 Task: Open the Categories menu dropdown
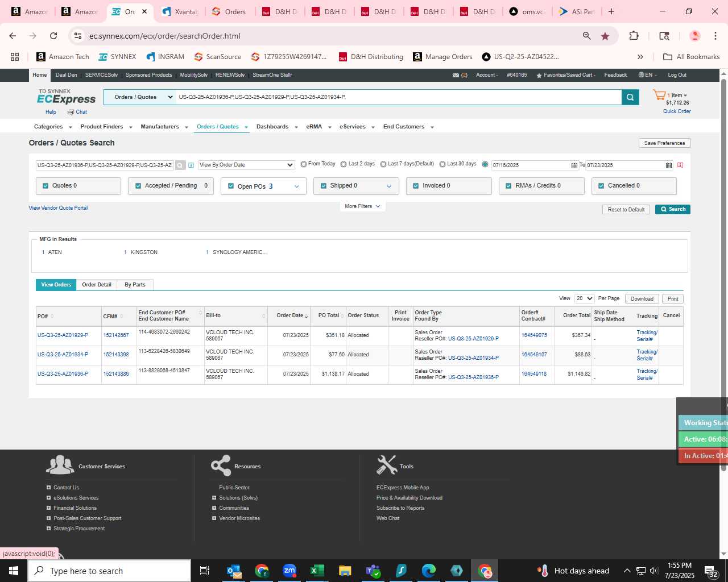tap(53, 127)
